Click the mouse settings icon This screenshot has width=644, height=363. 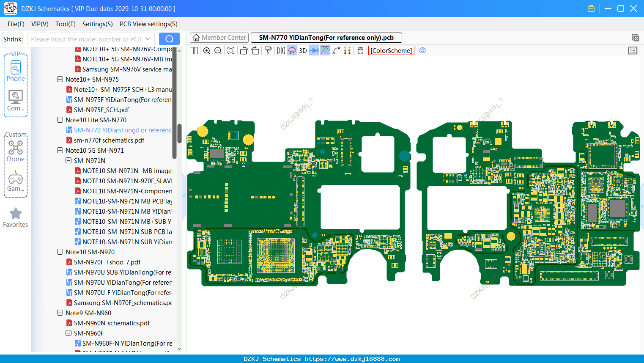coord(360,50)
